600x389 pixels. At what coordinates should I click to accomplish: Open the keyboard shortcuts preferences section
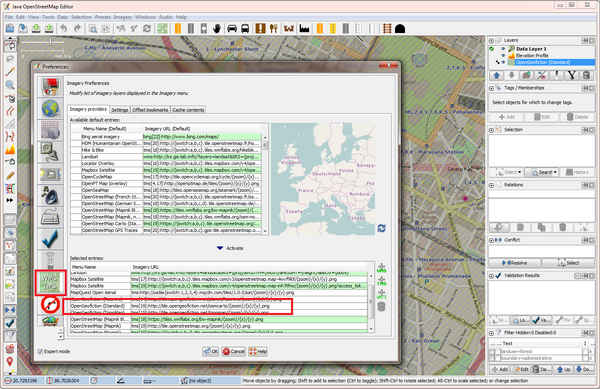[50, 218]
